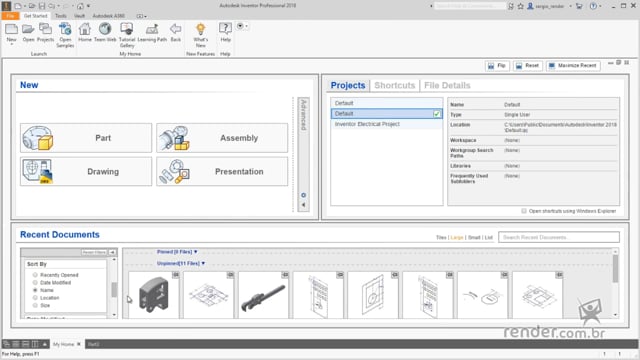The height and width of the screenshot is (360, 640).
Task: Click the New file ribbon icon
Action: coord(11,29)
